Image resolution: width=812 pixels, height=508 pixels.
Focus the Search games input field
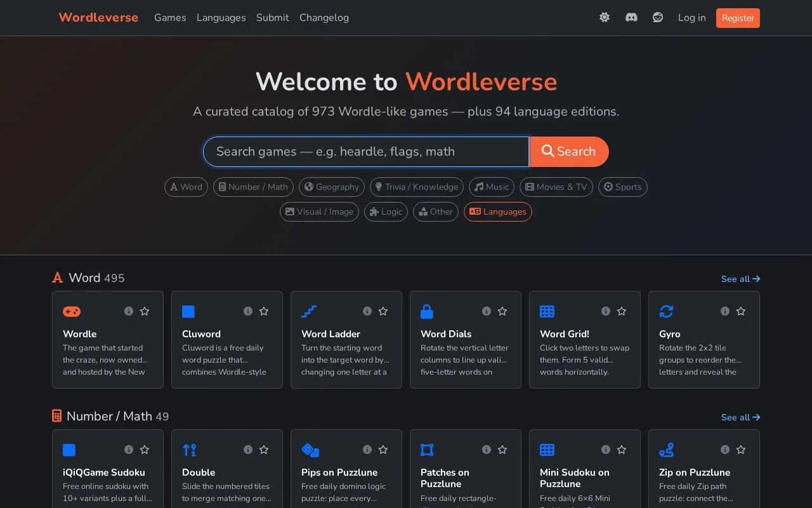[366, 152]
